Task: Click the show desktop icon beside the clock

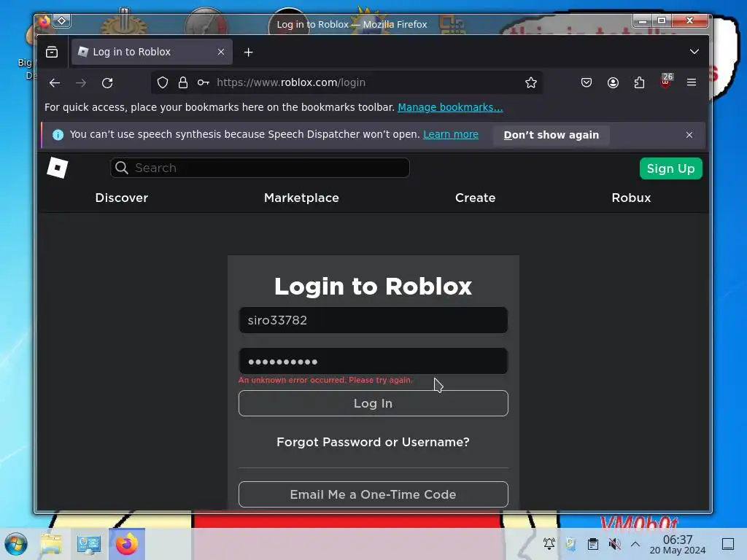Action: tap(728, 544)
